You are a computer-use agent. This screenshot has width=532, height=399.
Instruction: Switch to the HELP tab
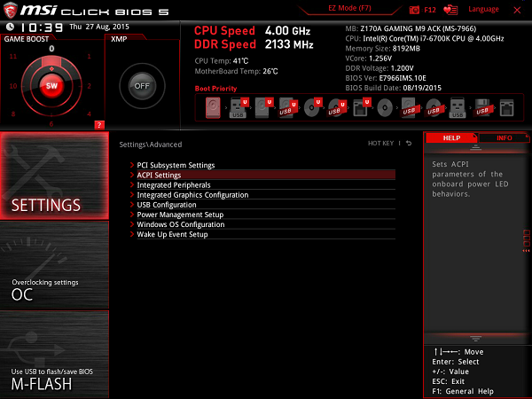[x=451, y=137]
